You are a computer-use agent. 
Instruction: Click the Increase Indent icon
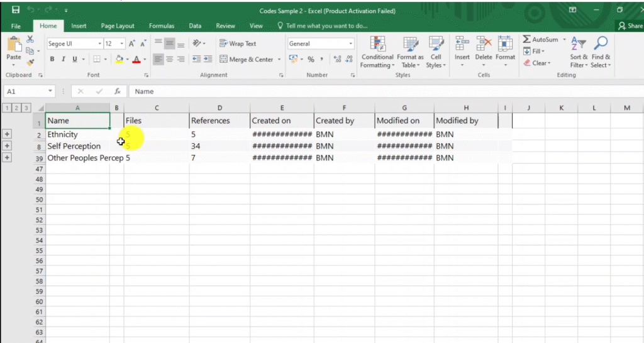pyautogui.click(x=208, y=59)
